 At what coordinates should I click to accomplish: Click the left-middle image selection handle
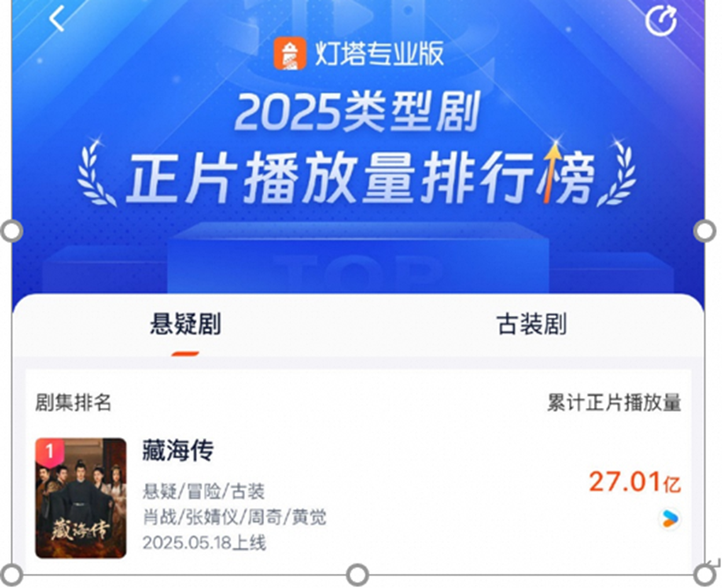[x=11, y=231]
